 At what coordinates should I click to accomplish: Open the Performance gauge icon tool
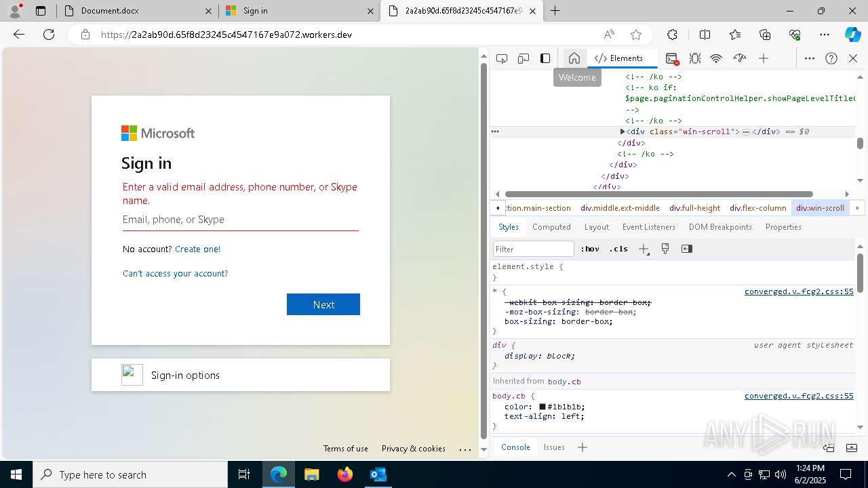coord(740,58)
